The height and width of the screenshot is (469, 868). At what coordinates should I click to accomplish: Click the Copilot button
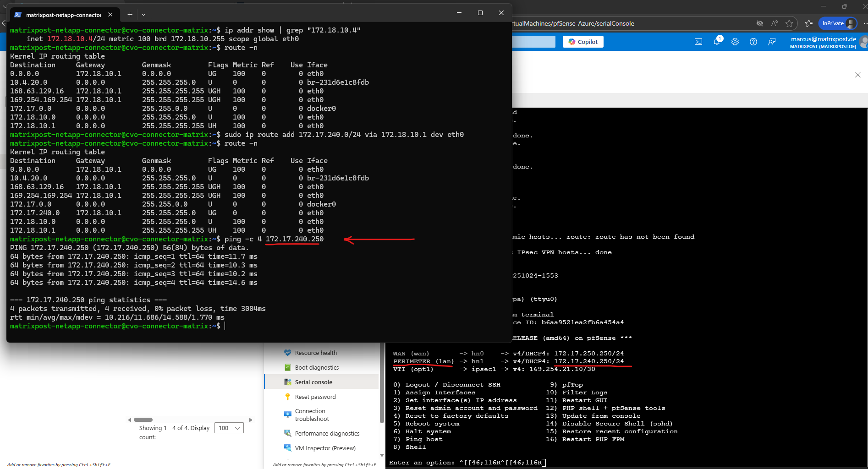point(583,42)
